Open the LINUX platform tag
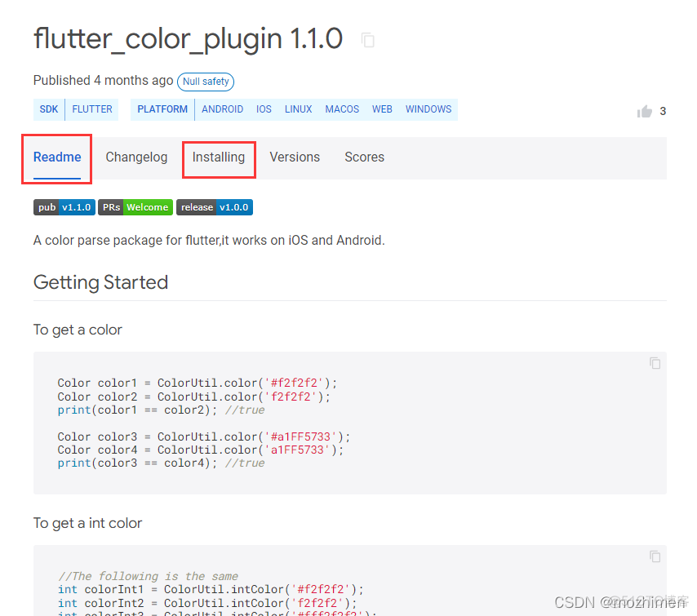The width and height of the screenshot is (697, 616). click(298, 109)
